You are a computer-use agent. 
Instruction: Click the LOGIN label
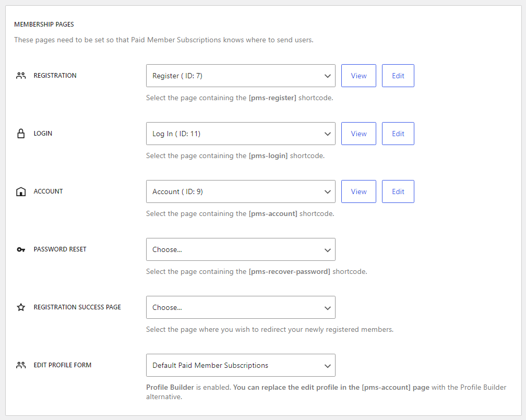tap(43, 134)
